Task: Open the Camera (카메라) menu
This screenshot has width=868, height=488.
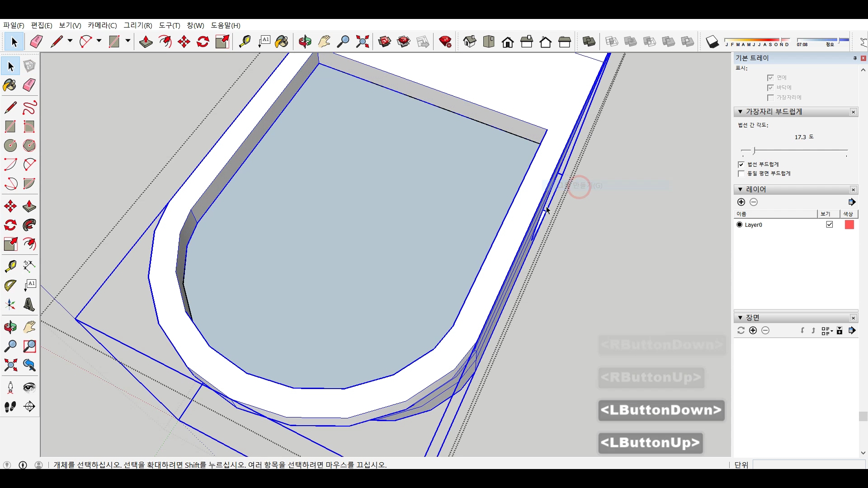Action: tap(102, 25)
